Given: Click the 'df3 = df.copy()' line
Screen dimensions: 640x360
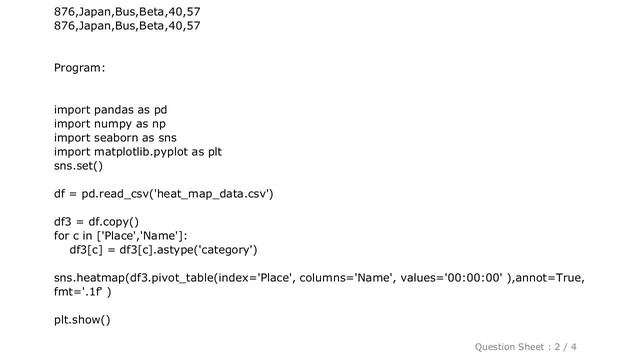Looking at the screenshot, I should pyautogui.click(x=96, y=222).
